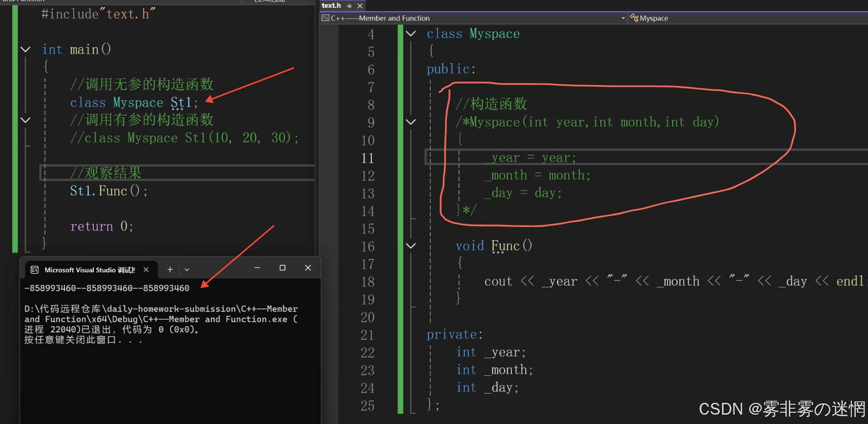Viewport: 868px width, 424px height.
Task: Click the "int _day;" member declaration
Action: point(487,388)
